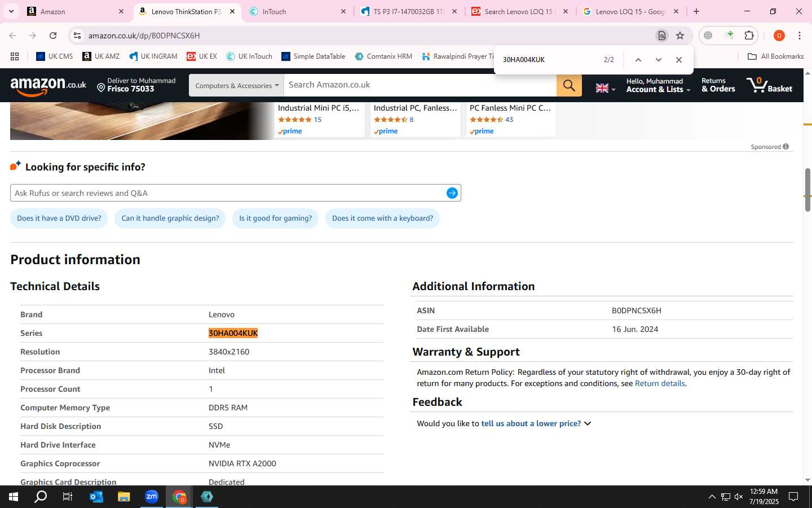The image size is (812, 508).
Task: Click 'Is it good for gaming?' suggestion
Action: pyautogui.click(x=275, y=218)
